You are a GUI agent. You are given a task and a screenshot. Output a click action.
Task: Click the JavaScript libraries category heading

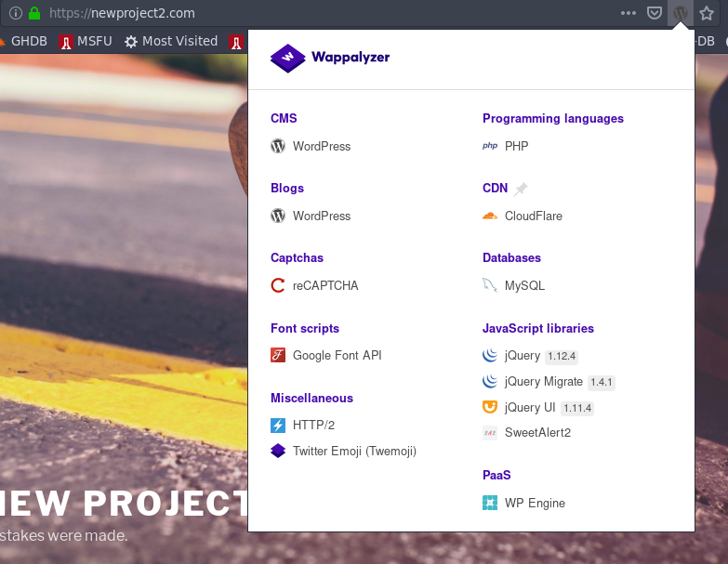click(x=538, y=328)
